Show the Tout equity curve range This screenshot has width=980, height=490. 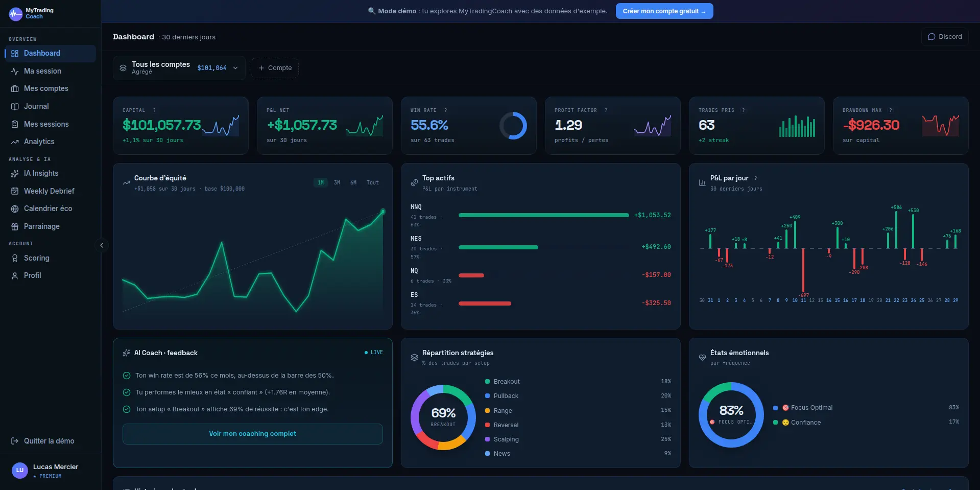pyautogui.click(x=373, y=182)
